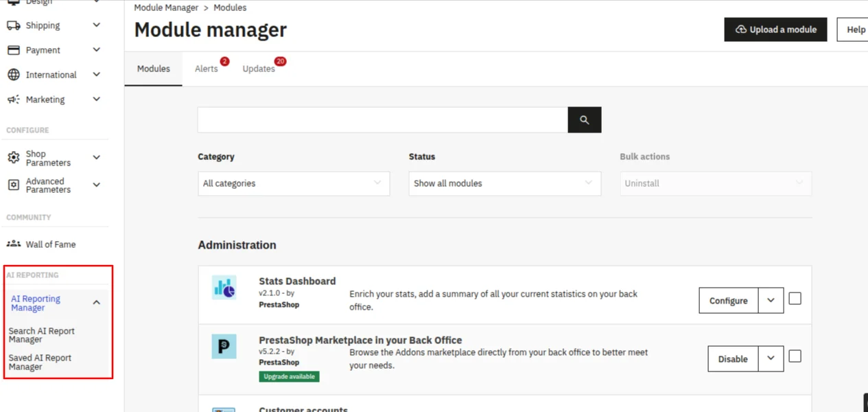Switch to the Modules tab
The width and height of the screenshot is (868, 412).
154,69
